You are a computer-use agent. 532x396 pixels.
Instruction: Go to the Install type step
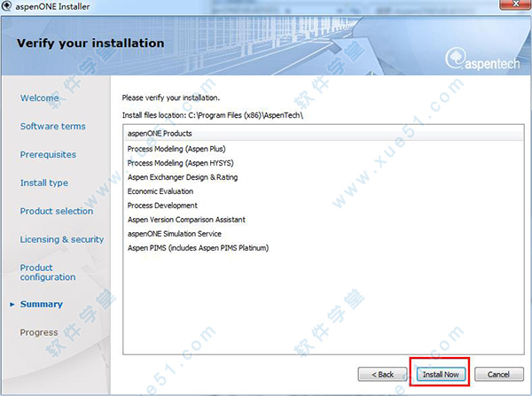[x=44, y=182]
